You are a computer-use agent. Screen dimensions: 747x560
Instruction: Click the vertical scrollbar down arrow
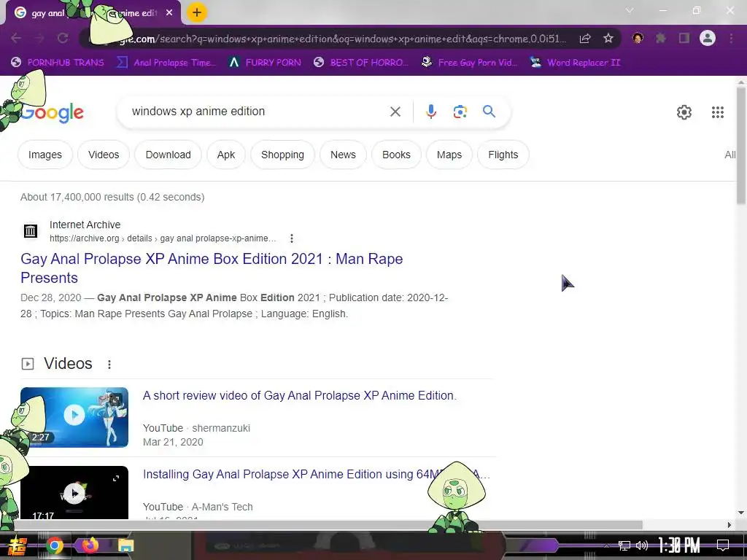741,513
